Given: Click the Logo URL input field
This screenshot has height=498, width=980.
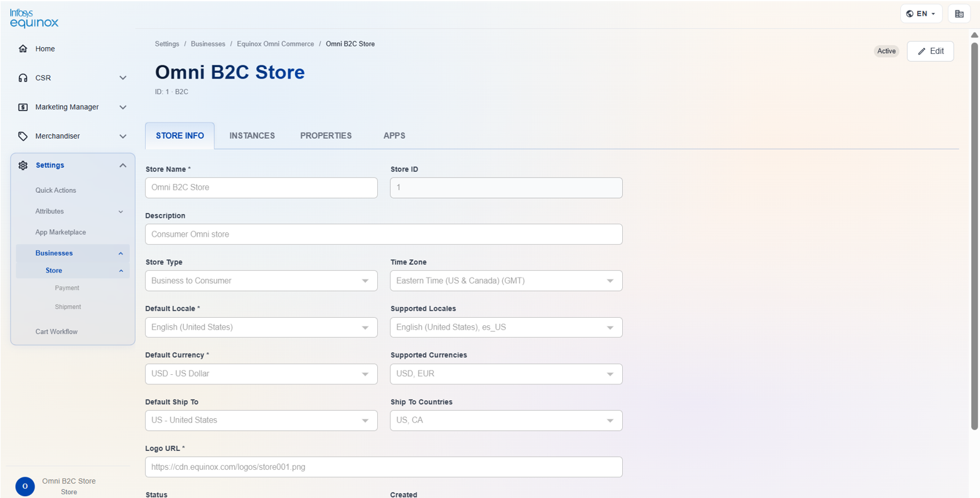Looking at the screenshot, I should pyautogui.click(x=384, y=467).
